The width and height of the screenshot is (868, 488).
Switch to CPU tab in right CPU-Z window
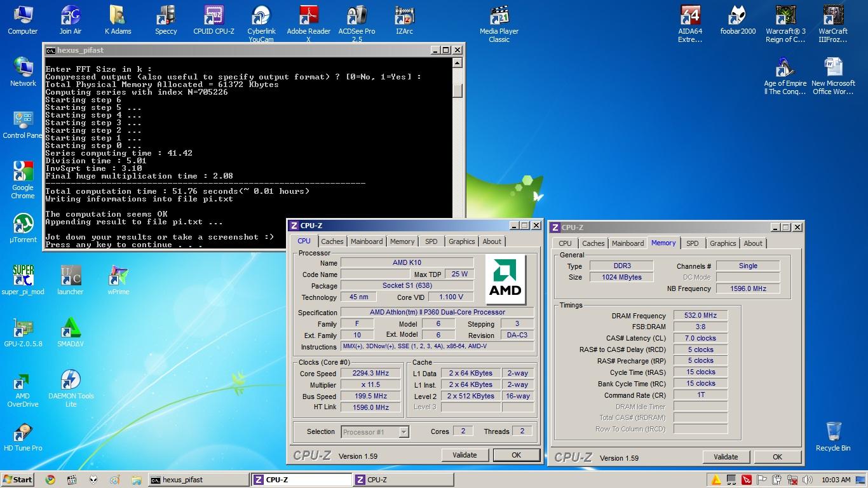565,243
